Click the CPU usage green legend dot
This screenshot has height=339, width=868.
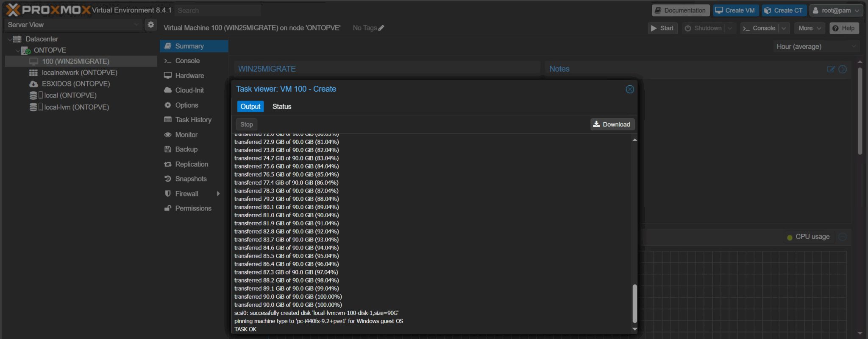pos(790,237)
